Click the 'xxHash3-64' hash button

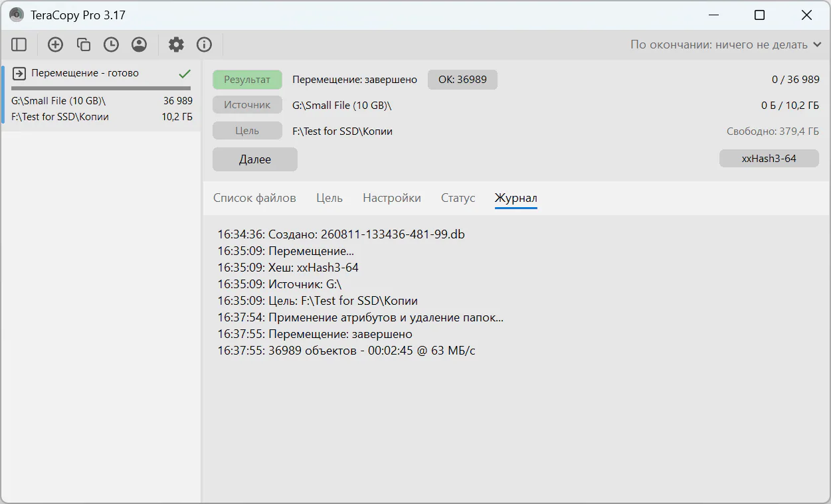click(x=769, y=159)
